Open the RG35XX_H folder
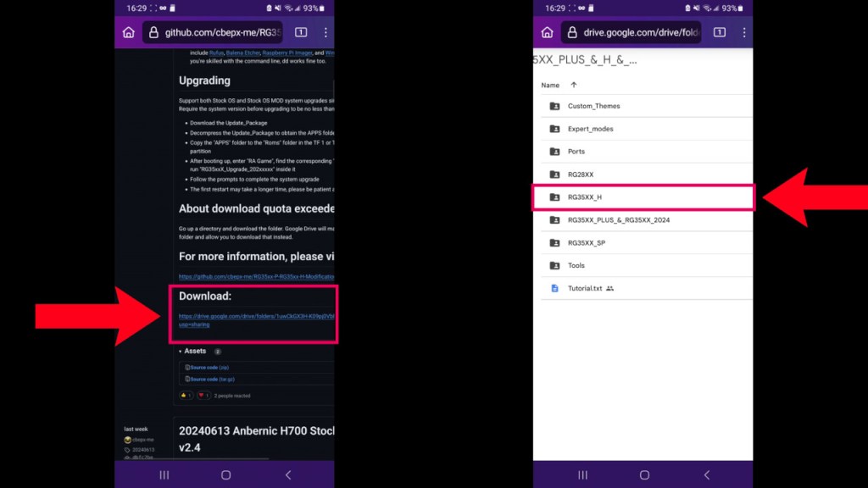This screenshot has height=488, width=868. coord(585,197)
